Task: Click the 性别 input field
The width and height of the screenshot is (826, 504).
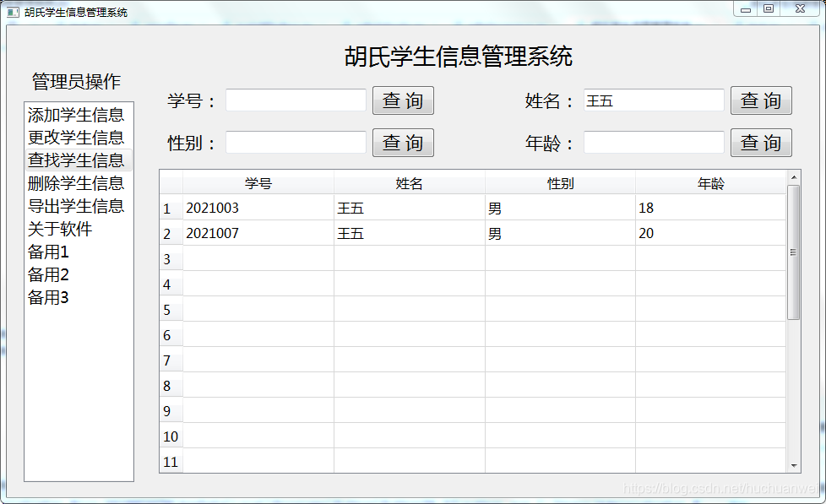Action: [x=296, y=142]
